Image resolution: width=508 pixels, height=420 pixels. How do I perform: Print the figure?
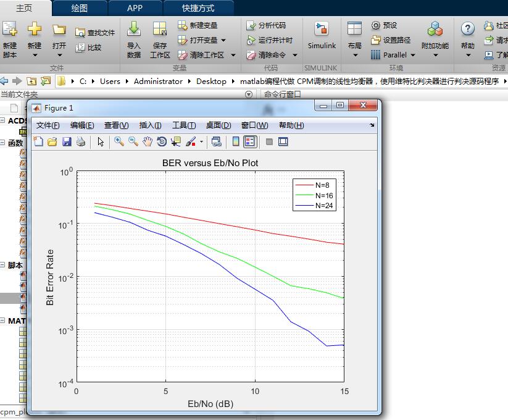point(81,141)
